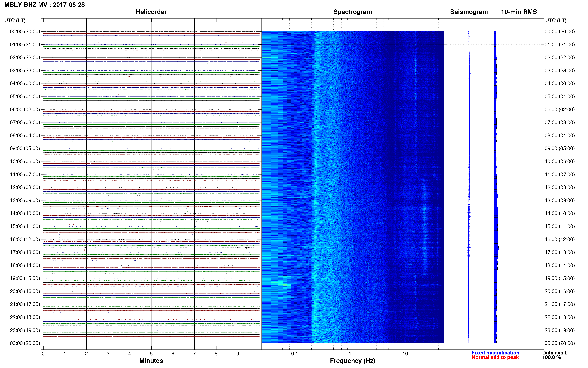Click the 0 tick on Minutes axis
The image size is (588, 368).
[x=43, y=354]
